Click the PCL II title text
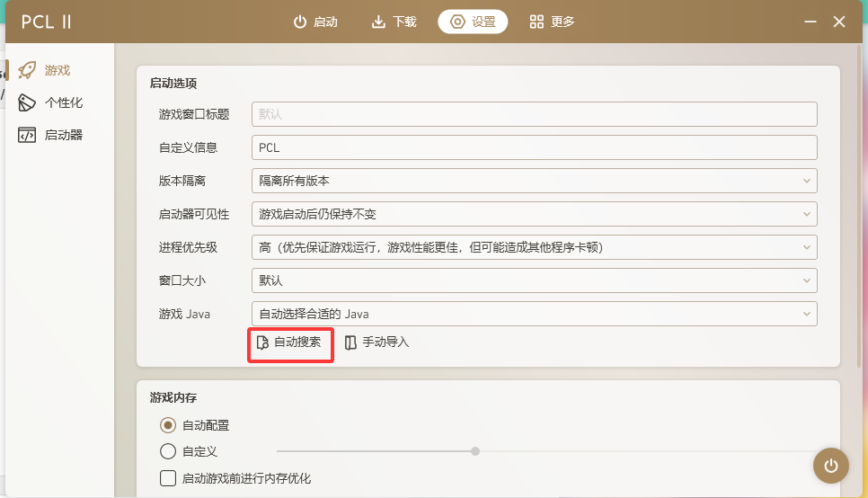Screen dimensions: 868x498 [46, 22]
